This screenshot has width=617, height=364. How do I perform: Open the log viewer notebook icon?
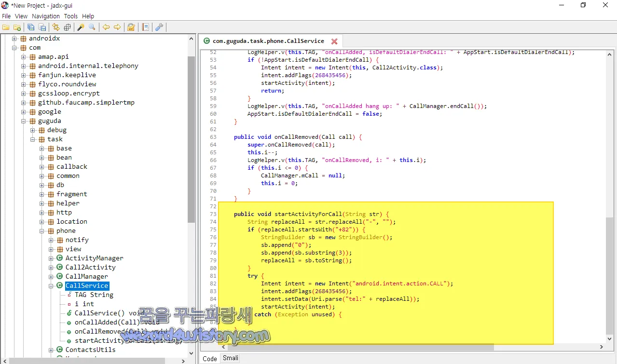click(x=145, y=27)
